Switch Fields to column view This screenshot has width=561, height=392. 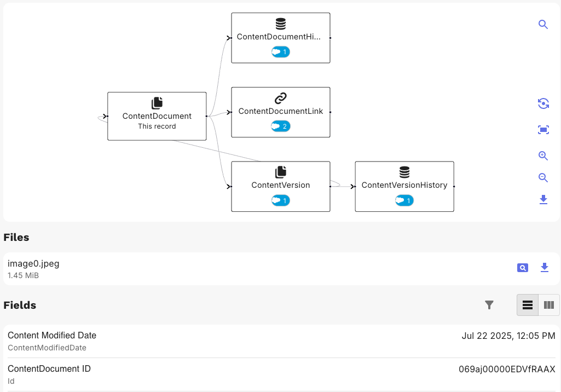point(549,305)
